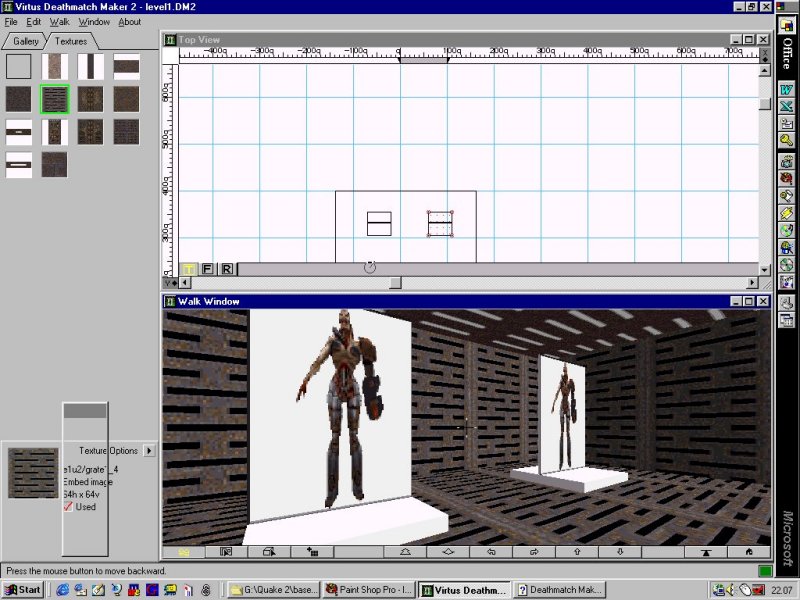800x600 pixels.
Task: Click the current texture preview image
Action: coord(33,473)
